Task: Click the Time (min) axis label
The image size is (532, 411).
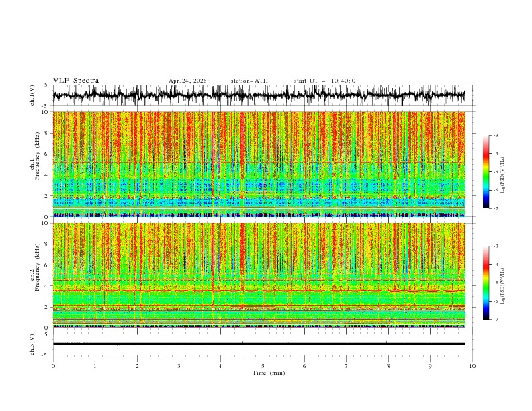Action: point(269,373)
